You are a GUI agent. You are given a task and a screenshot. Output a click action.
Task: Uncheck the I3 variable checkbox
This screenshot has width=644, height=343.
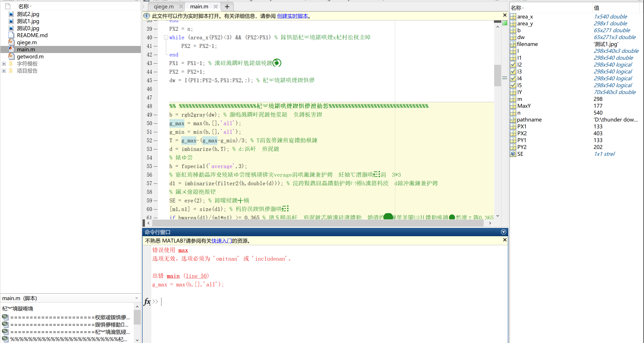pyautogui.click(x=513, y=71)
